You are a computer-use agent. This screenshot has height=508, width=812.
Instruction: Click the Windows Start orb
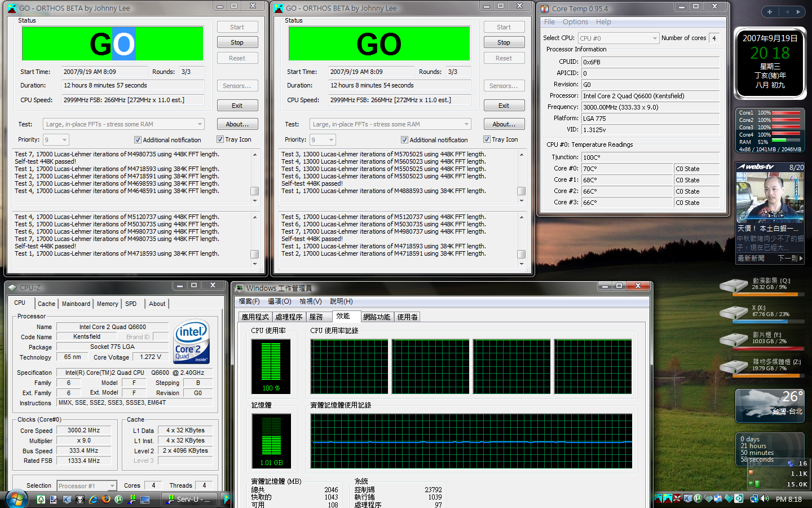coord(16,499)
